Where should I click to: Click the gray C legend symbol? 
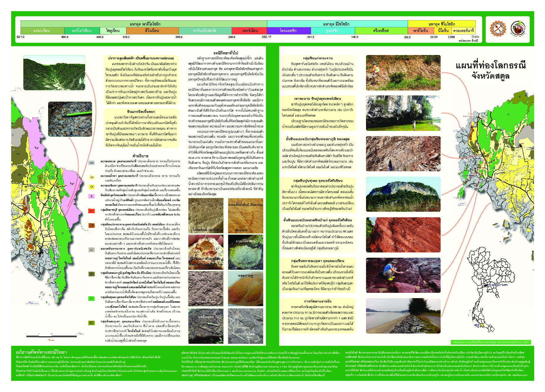(91, 250)
